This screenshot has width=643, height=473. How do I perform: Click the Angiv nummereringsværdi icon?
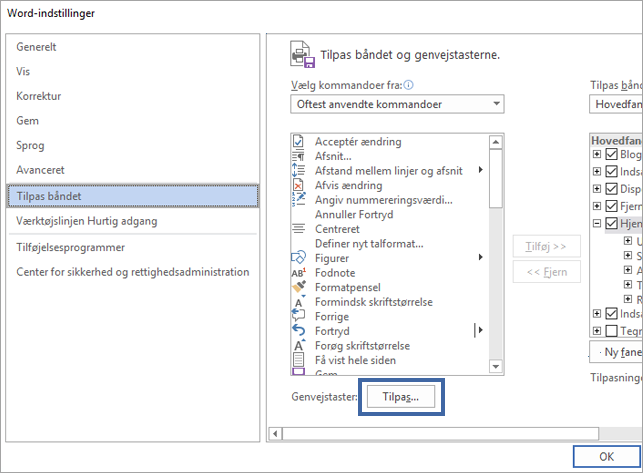pyautogui.click(x=298, y=200)
